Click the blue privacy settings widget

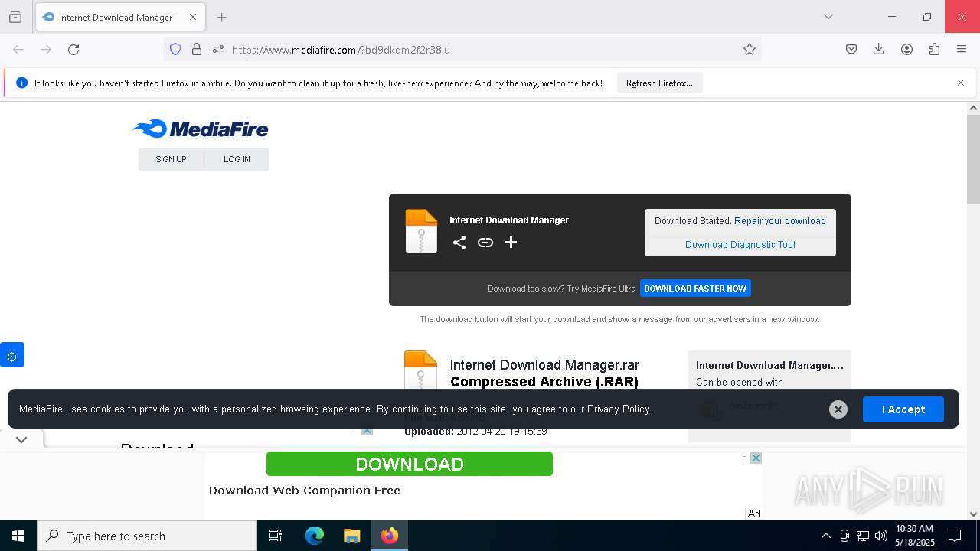[12, 355]
